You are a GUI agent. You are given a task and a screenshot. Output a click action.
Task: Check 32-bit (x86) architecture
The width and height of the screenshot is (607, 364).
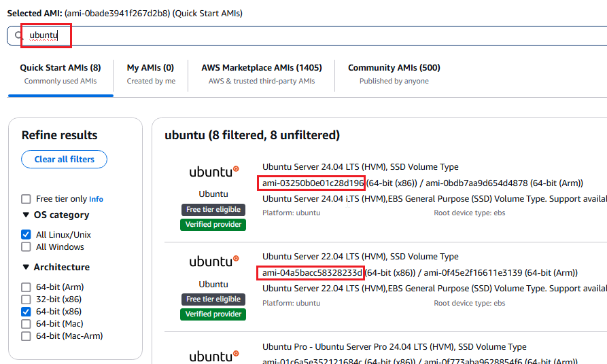(26, 299)
